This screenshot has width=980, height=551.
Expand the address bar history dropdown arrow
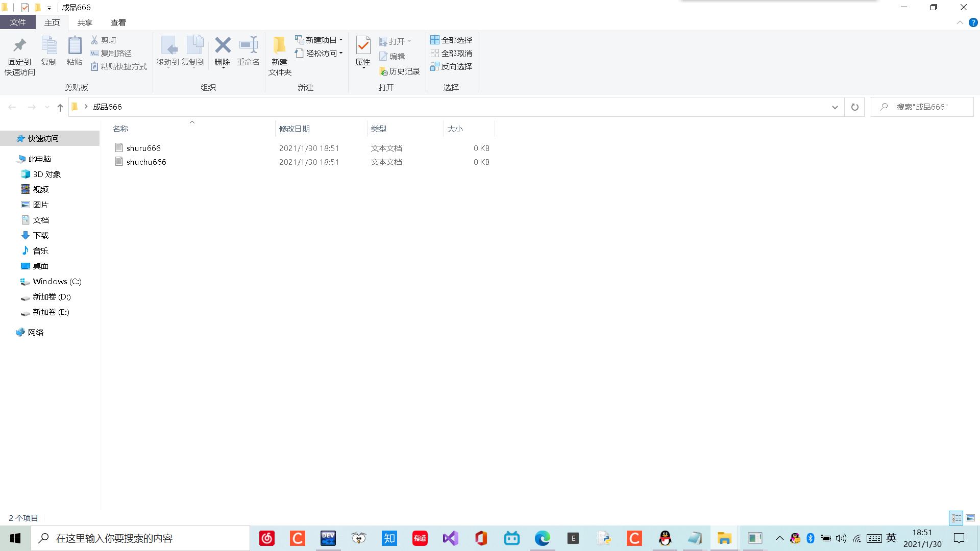coord(835,107)
